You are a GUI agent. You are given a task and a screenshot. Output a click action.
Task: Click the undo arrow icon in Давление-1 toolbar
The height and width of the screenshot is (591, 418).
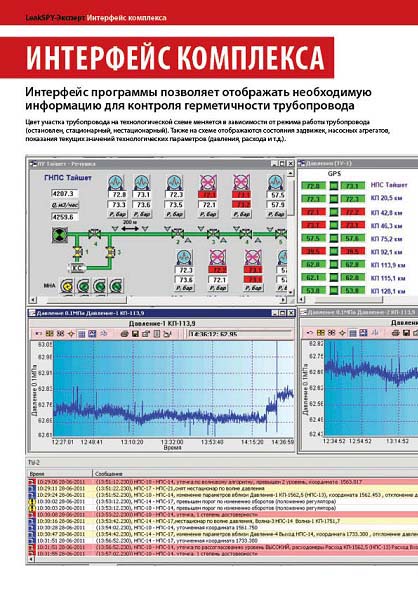pyautogui.click(x=38, y=333)
